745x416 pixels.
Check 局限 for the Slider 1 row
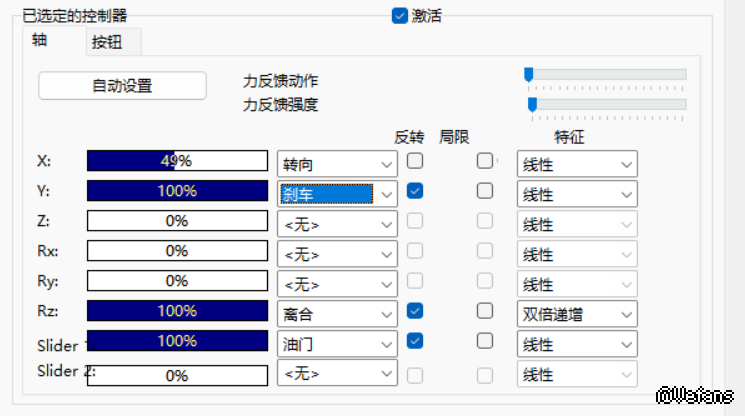click(x=485, y=340)
